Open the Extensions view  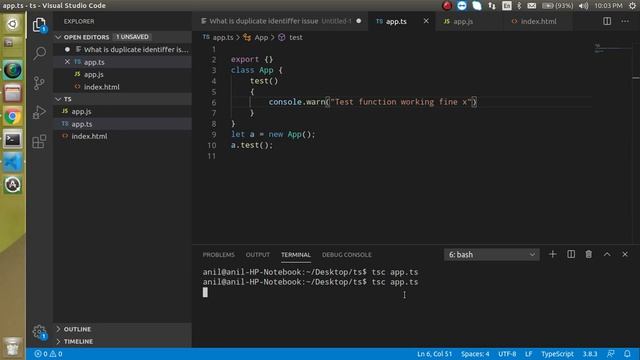coord(39,142)
